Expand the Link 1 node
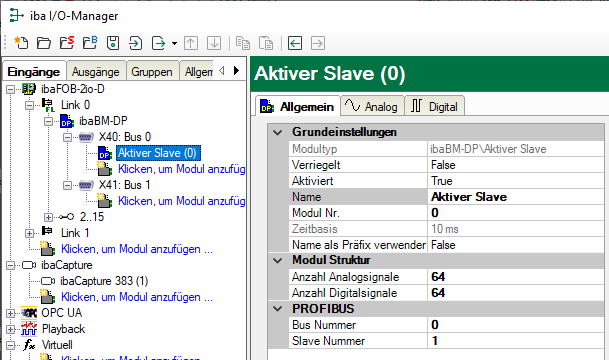Viewport: 609px width, 360px height. 29,233
